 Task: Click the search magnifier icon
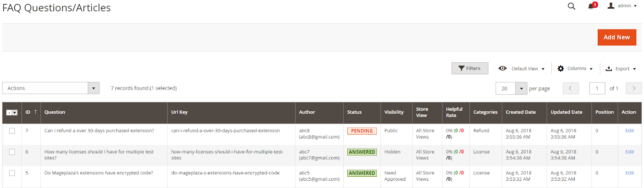571,6
